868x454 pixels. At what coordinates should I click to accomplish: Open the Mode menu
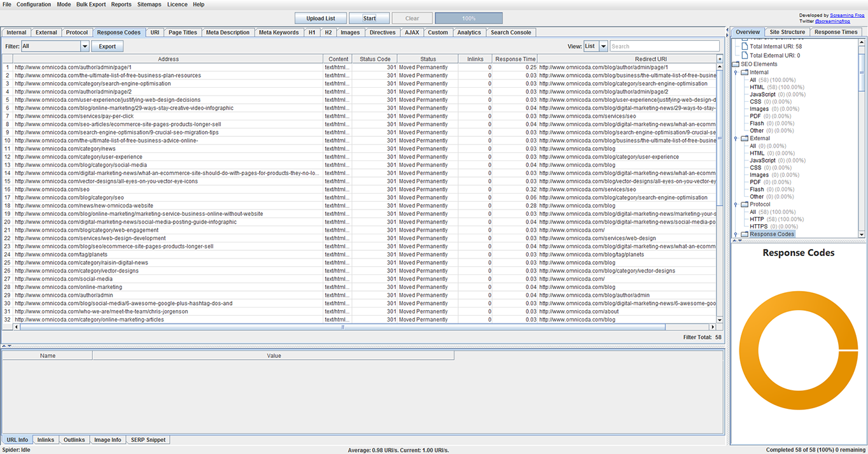(x=64, y=4)
